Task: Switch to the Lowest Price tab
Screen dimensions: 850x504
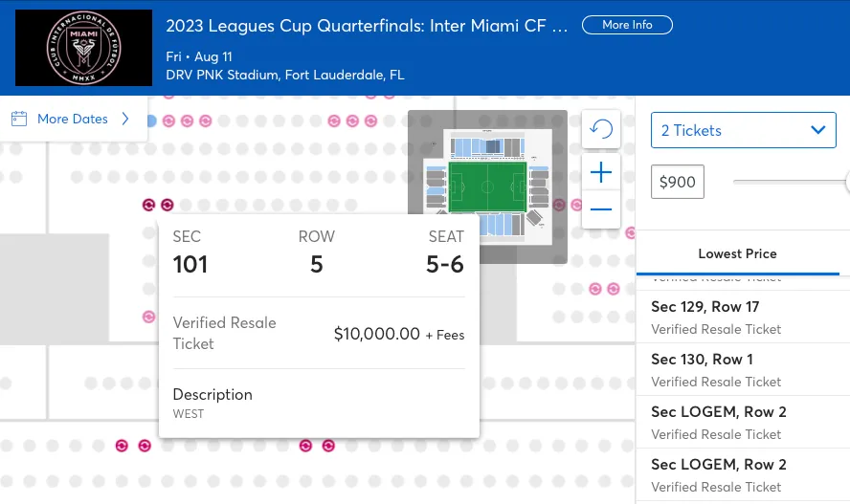Action: click(737, 253)
